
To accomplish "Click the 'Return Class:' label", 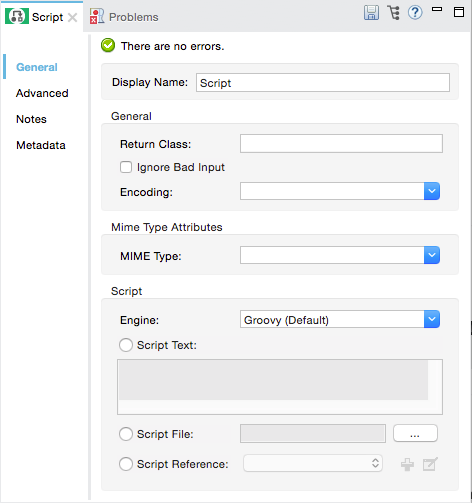I will (155, 144).
